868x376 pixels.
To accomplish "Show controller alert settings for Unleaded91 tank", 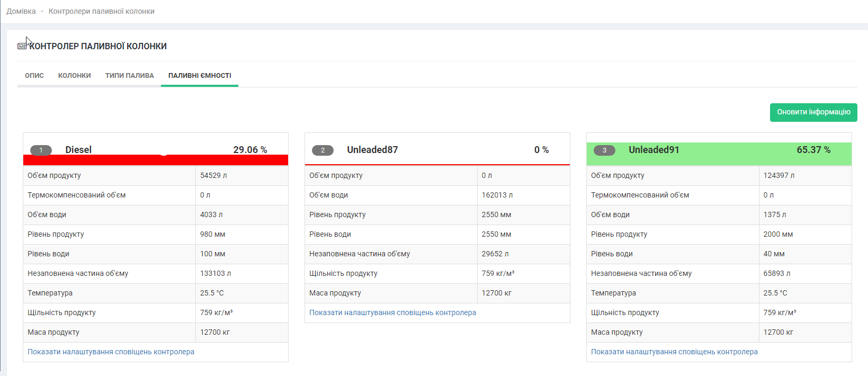I will point(674,352).
